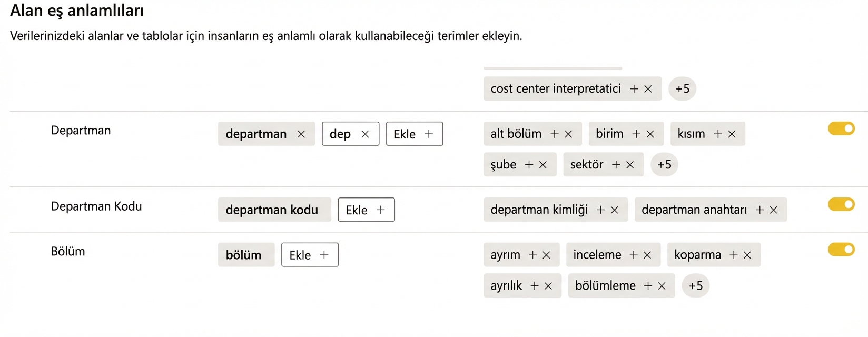Remove the "departman" synonym with its × icon

(301, 134)
